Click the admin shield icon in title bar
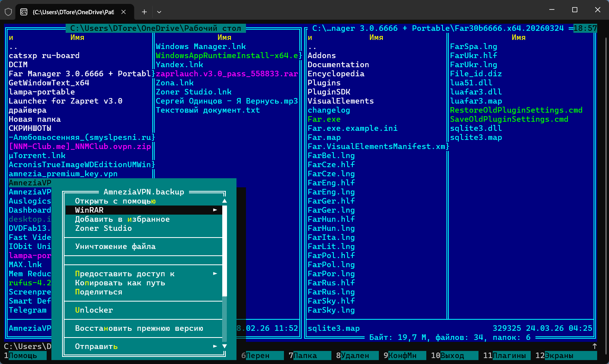This screenshot has width=609, height=364. (8, 12)
